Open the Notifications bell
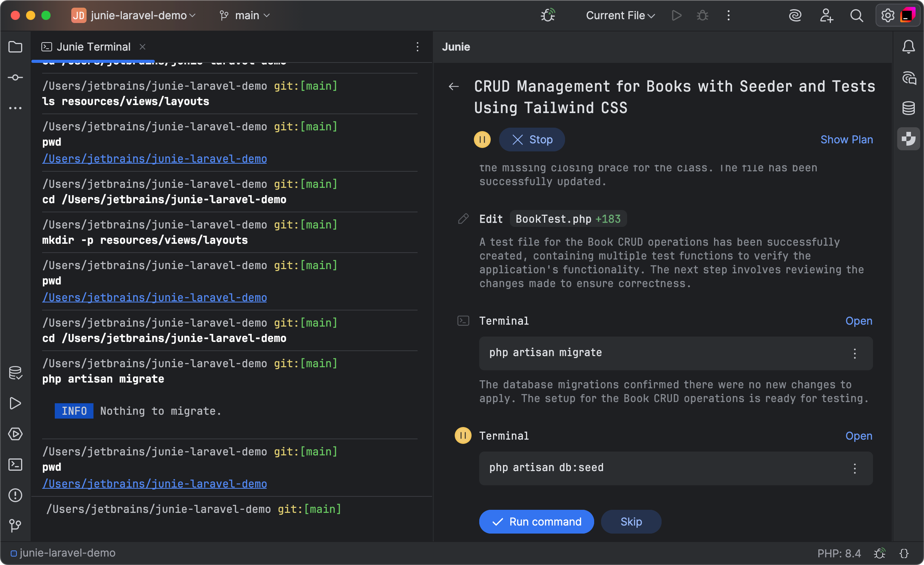Image resolution: width=924 pixels, height=565 pixels. 909,47
